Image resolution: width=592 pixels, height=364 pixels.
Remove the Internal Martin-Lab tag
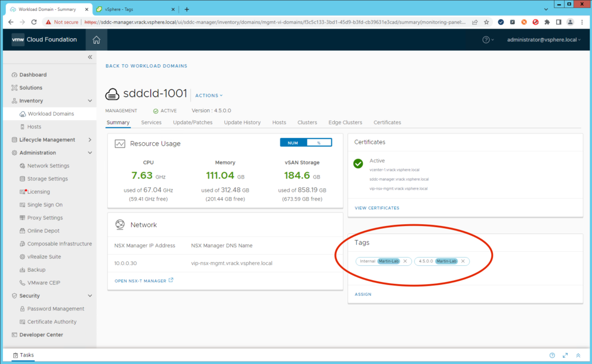click(x=405, y=261)
